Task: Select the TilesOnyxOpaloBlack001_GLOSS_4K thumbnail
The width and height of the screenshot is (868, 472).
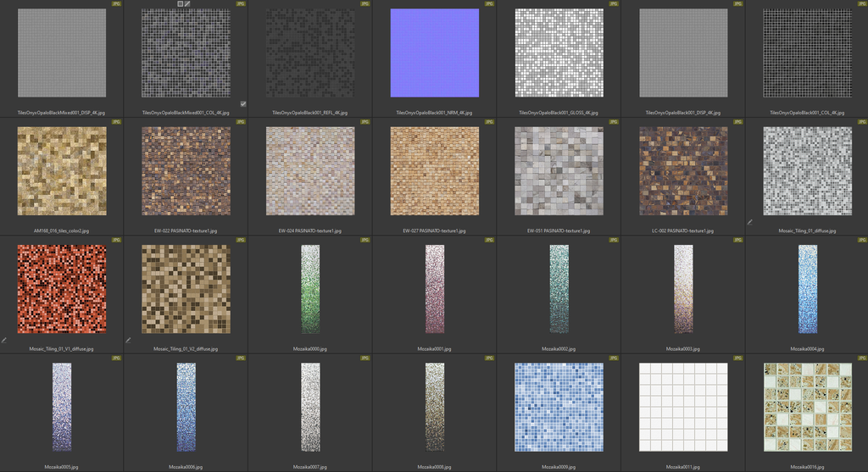Action: tap(559, 53)
